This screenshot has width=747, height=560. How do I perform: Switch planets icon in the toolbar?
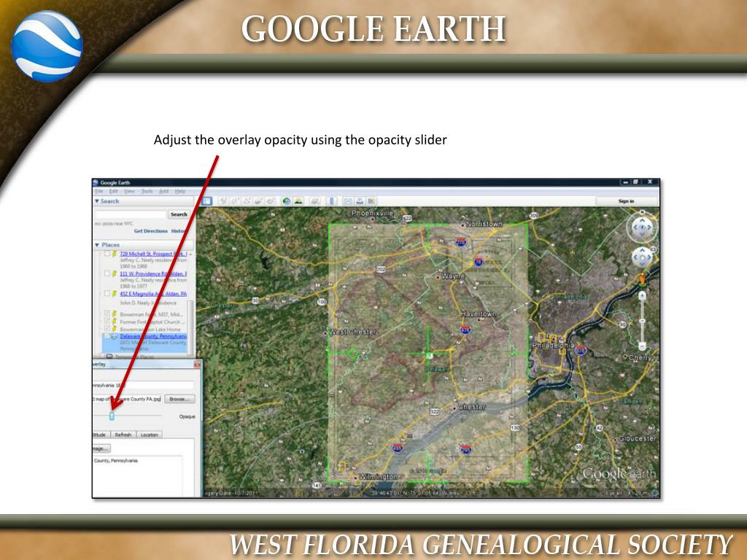pyautogui.click(x=315, y=201)
